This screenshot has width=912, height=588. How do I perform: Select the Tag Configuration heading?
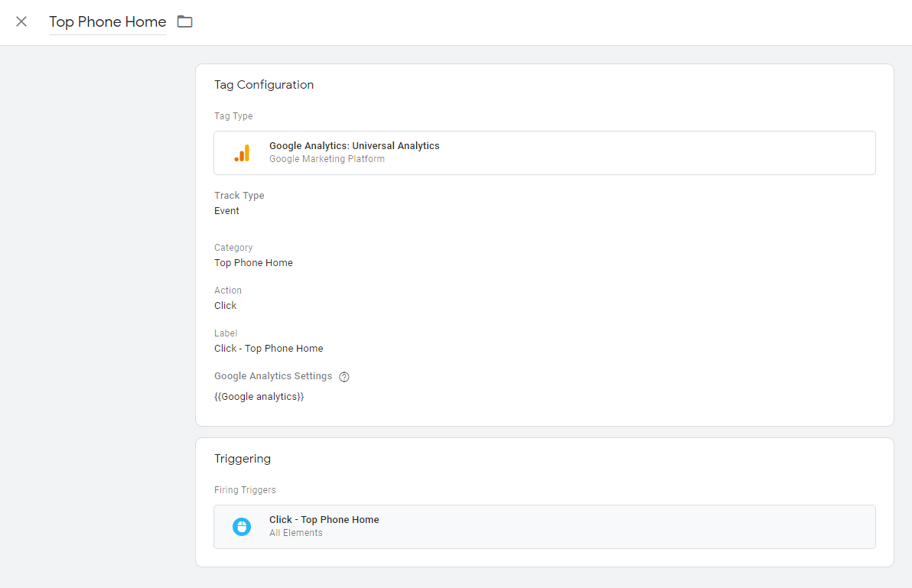264,85
